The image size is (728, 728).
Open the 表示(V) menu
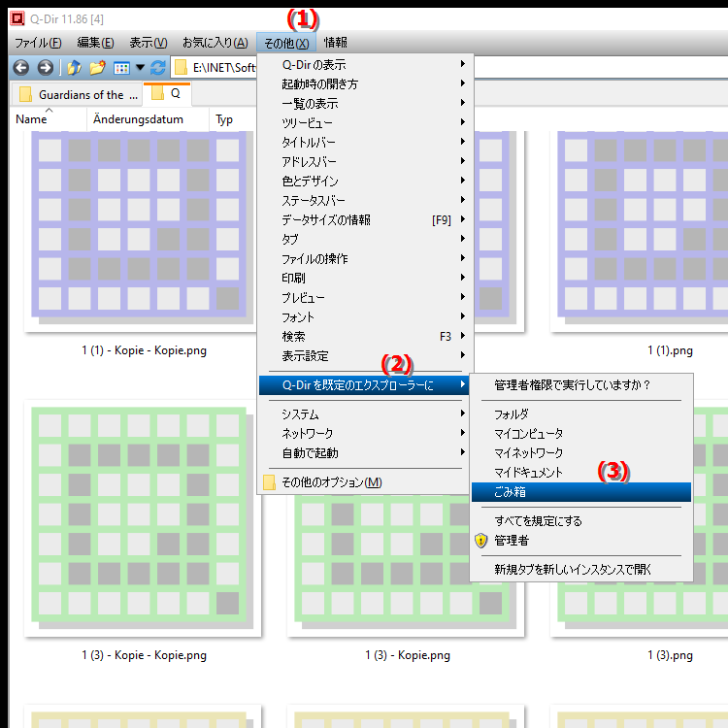click(149, 43)
